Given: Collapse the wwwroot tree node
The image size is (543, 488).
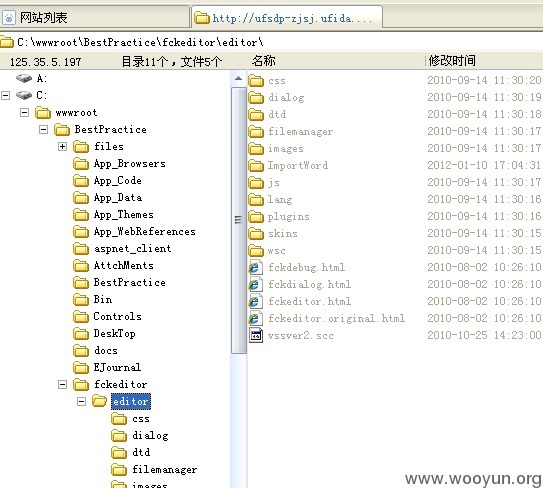Looking at the screenshot, I should 25,112.
